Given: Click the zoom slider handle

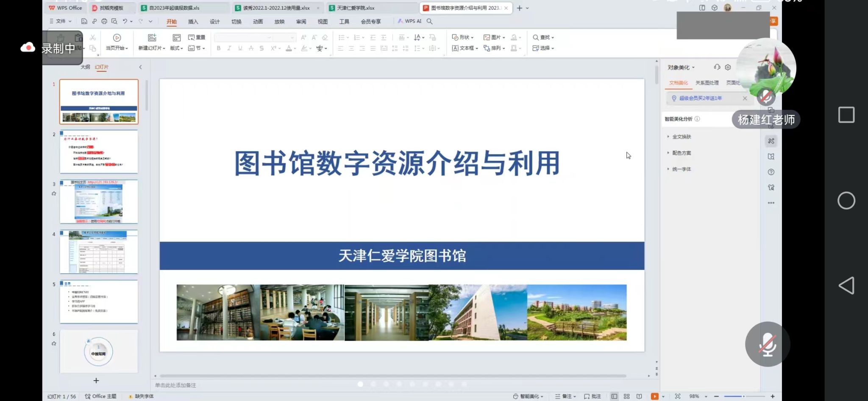Looking at the screenshot, I should coord(743,396).
